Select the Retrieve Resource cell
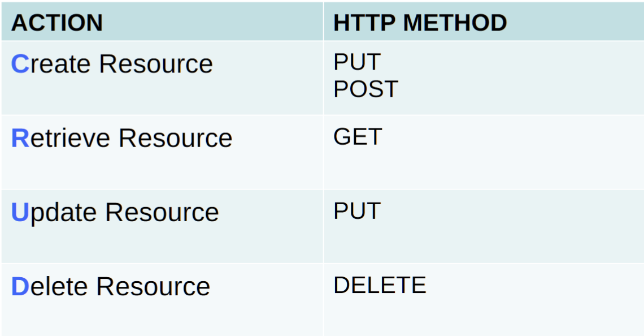This screenshot has height=336, width=644. tap(162, 152)
